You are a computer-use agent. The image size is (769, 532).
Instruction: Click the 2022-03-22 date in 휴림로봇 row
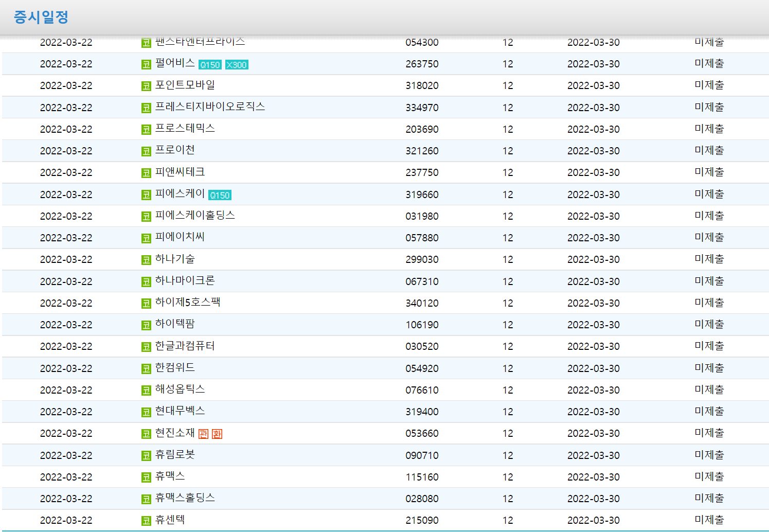coord(66,456)
